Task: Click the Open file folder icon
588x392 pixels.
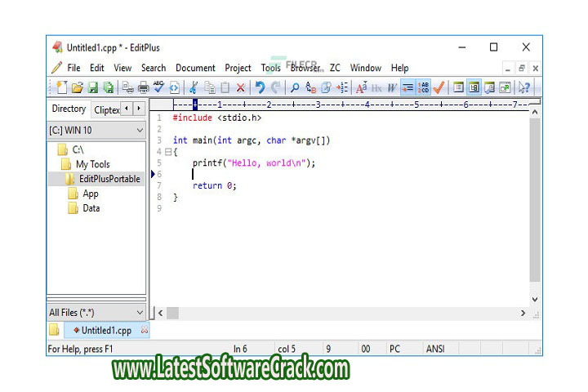Action: pyautogui.click(x=77, y=87)
